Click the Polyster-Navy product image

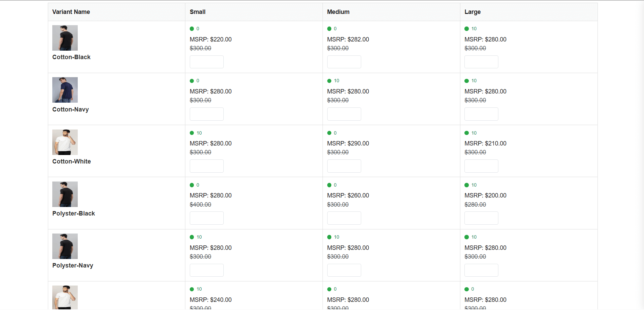(65, 246)
